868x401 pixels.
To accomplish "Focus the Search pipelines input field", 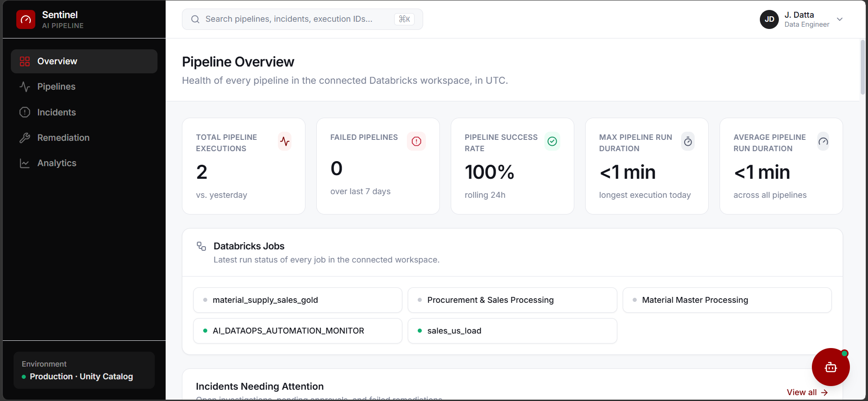I will point(302,19).
